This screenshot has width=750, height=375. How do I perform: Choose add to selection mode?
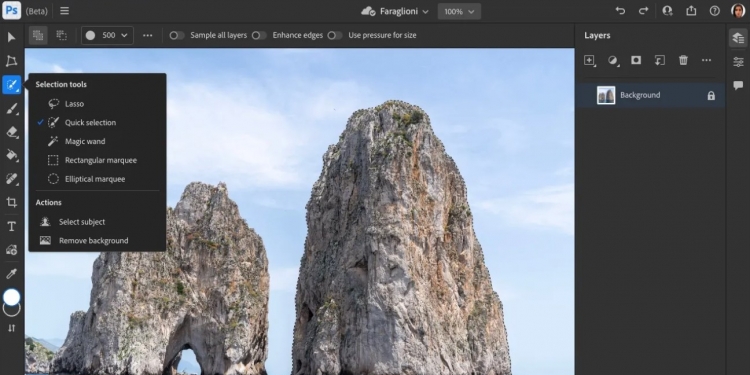38,35
